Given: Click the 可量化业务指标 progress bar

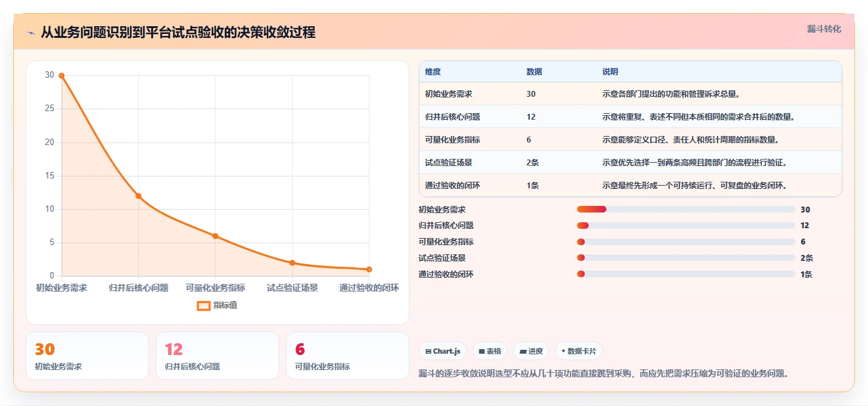Looking at the screenshot, I should 686,242.
